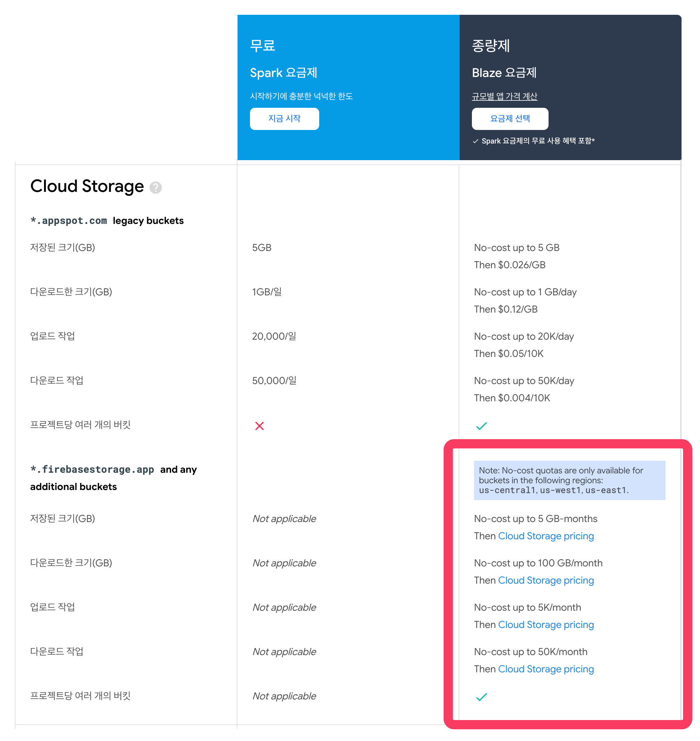Click the '무료' plan heading
The height and width of the screenshot is (741, 700).
click(x=263, y=46)
